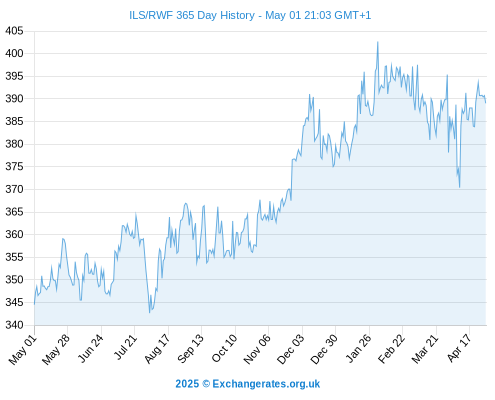Click the Apr 17 date label
This screenshot has height=400, width=495.
click(459, 348)
